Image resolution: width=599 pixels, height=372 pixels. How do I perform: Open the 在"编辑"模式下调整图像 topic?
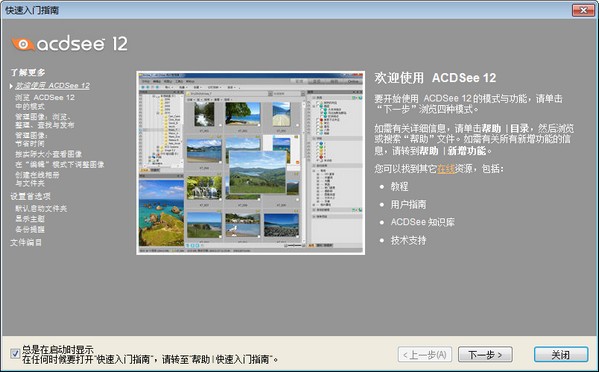tap(60, 165)
